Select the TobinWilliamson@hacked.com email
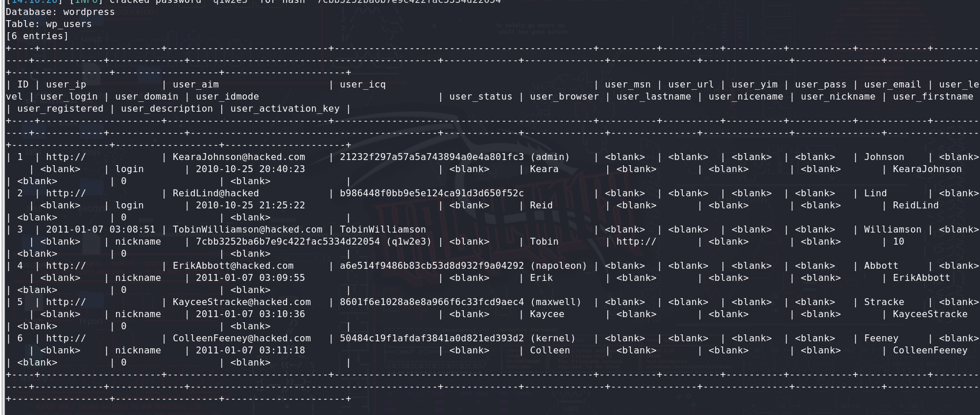Image resolution: width=980 pixels, height=415 pixels. coord(247,230)
